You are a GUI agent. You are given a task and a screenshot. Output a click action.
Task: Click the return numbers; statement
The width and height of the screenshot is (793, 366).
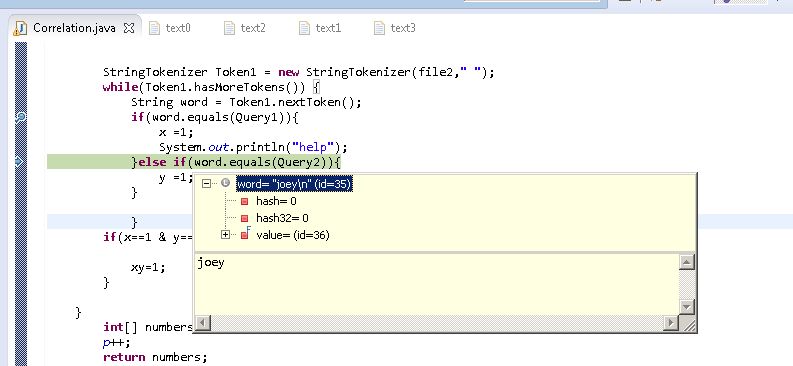(x=155, y=357)
